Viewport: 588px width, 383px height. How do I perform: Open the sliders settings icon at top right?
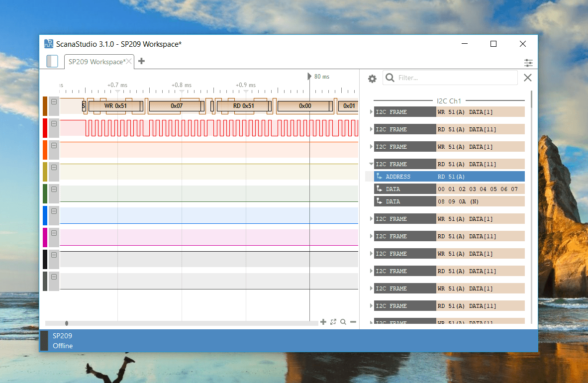(528, 63)
